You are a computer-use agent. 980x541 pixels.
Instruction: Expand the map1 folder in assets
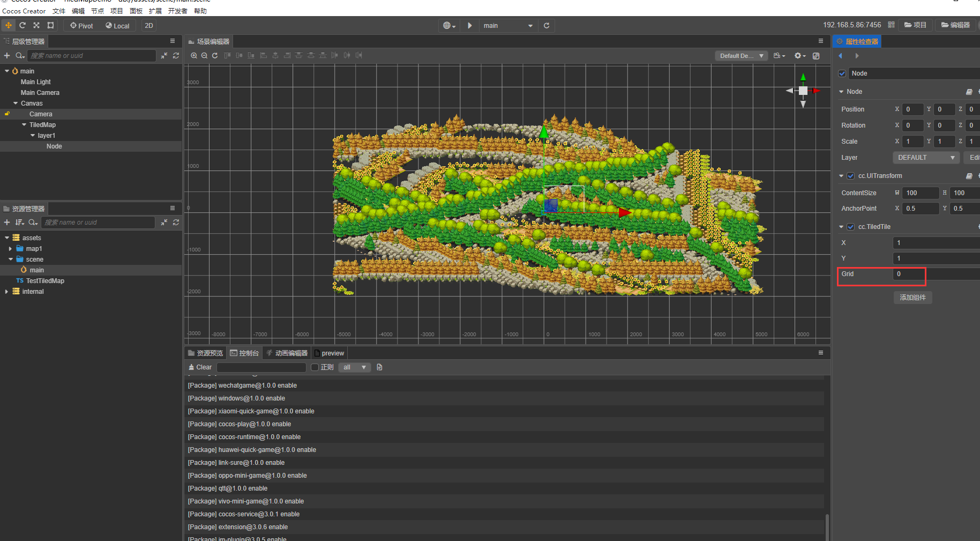(10, 249)
